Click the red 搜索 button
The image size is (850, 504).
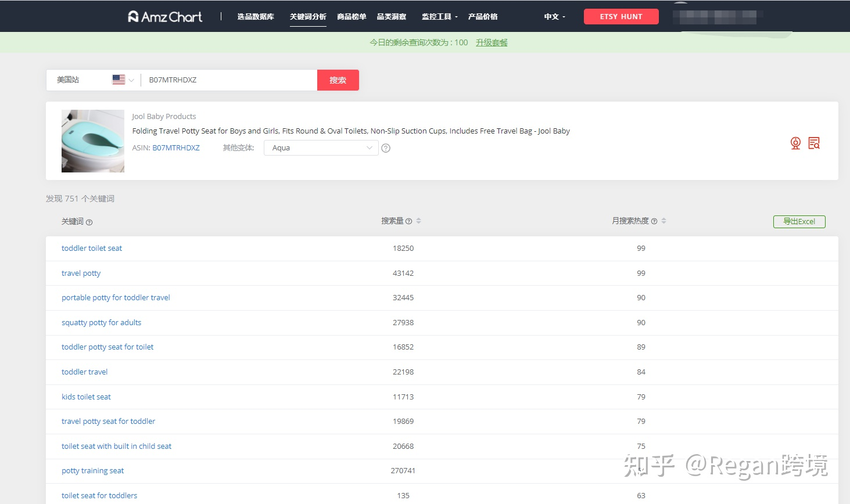pyautogui.click(x=338, y=80)
